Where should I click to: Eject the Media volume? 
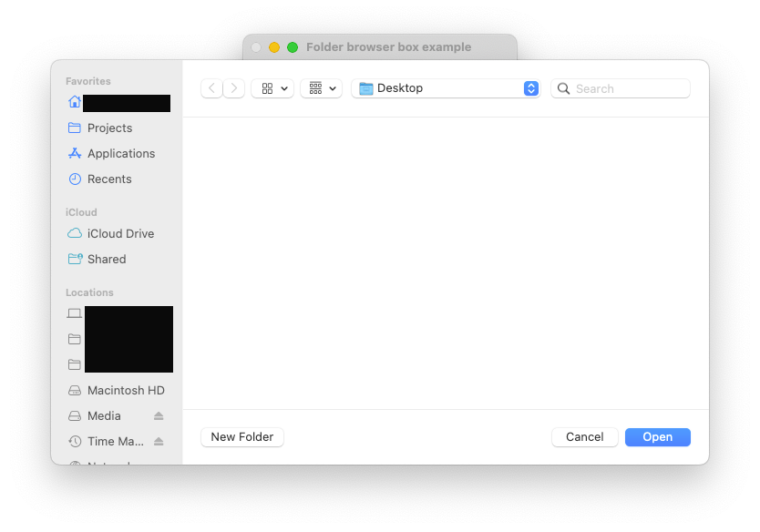[159, 416]
